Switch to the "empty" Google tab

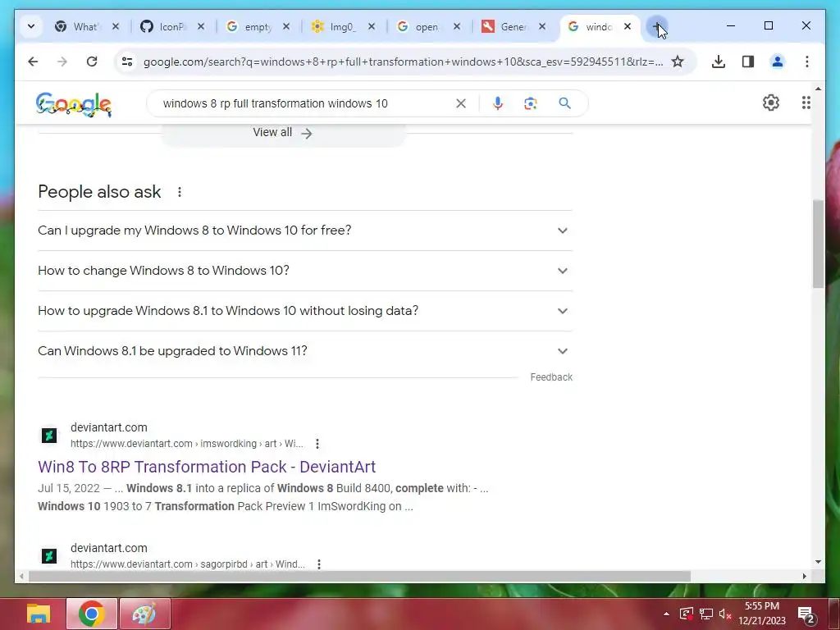coord(249,26)
